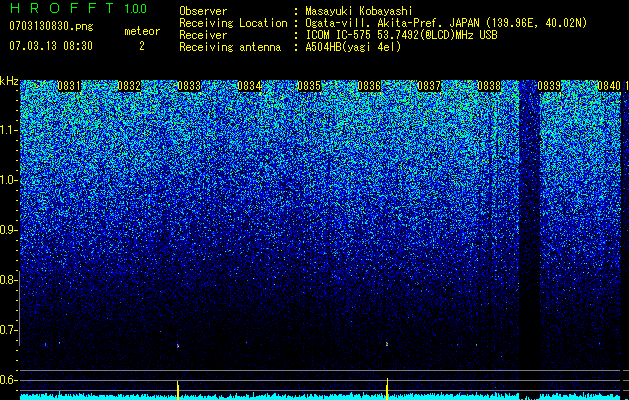The height and width of the screenshot is (400, 629).
Task: Click the A504HB(yagi 4el) antenna text
Action: click(353, 47)
